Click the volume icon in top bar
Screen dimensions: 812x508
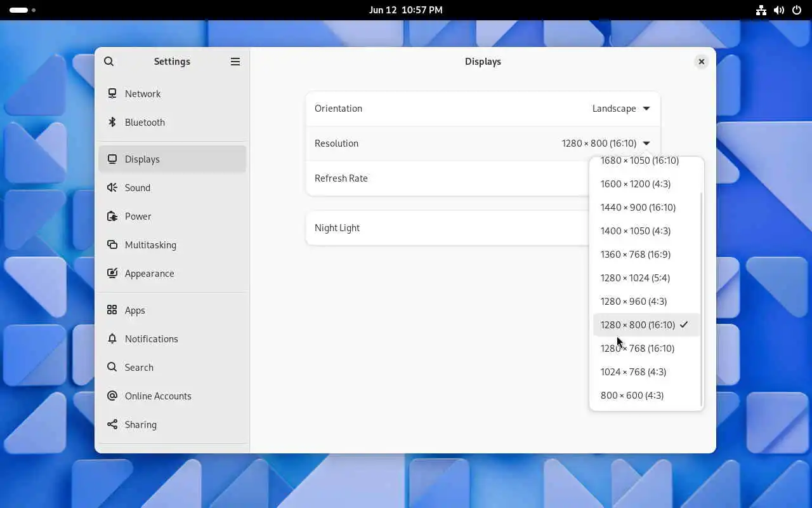[x=779, y=10]
